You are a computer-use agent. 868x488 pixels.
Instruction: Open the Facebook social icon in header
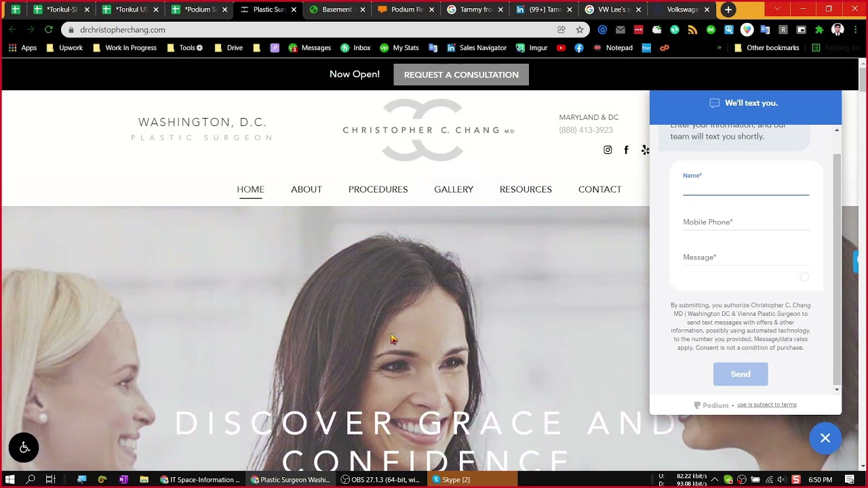[626, 150]
